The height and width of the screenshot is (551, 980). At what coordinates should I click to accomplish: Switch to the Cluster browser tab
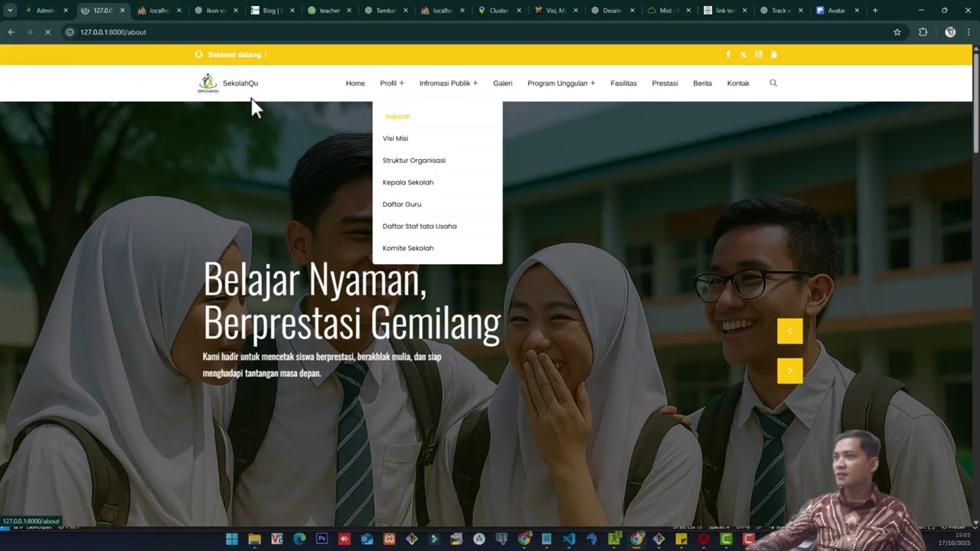coord(498,11)
